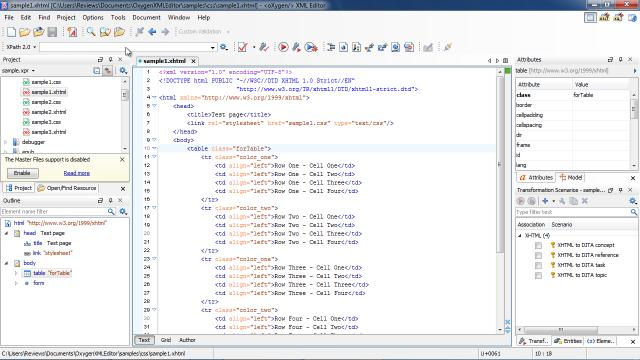Open the File menu
This screenshot has width=640, height=360.
point(9,18)
